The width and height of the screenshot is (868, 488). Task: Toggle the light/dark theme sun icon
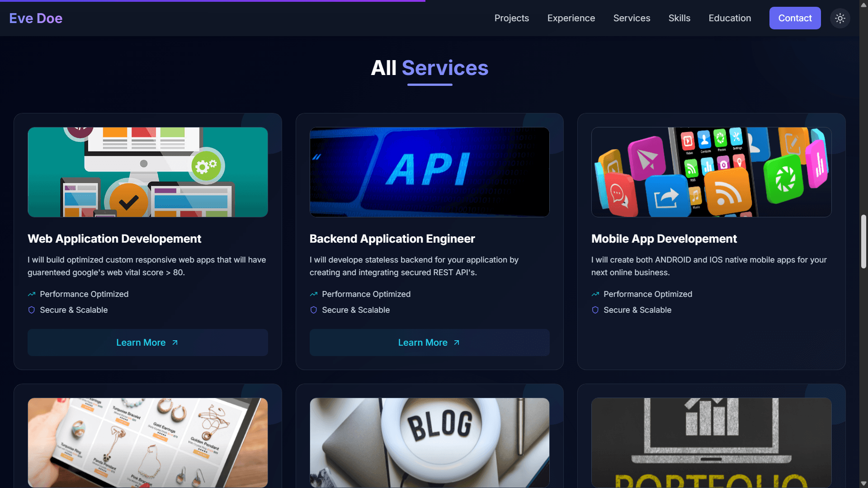pyautogui.click(x=840, y=18)
